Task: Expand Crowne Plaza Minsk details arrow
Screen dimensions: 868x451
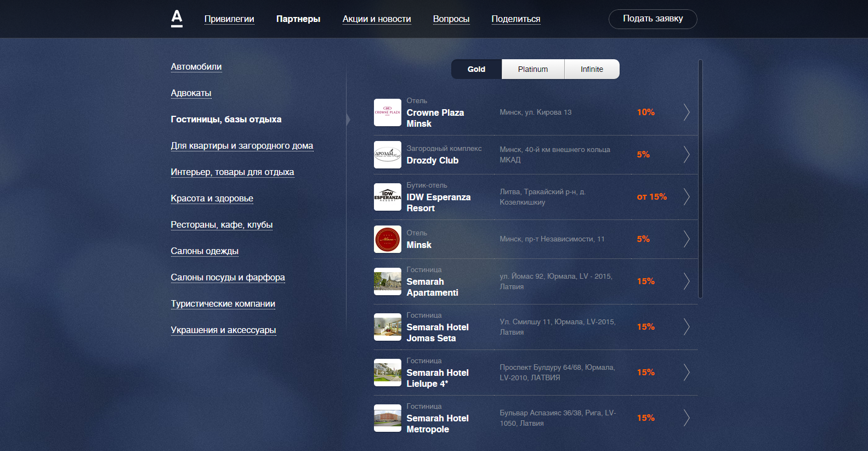Action: point(686,112)
